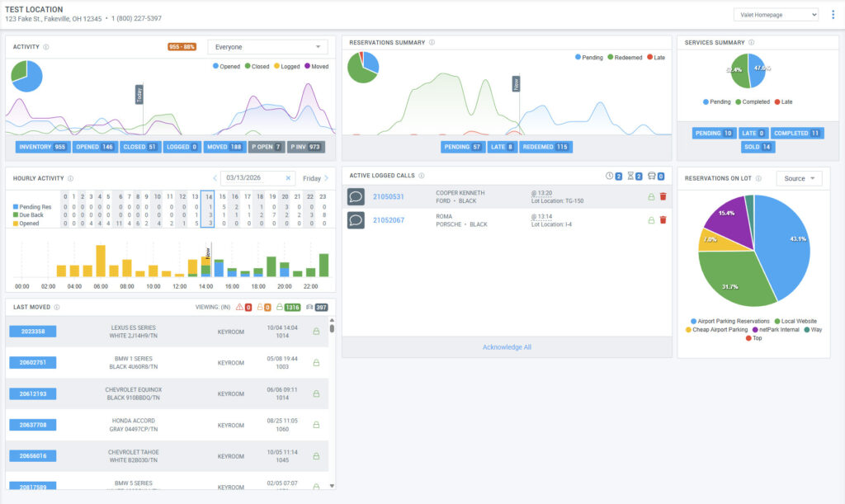Select the INVENTORY 955 stat tab
Viewport: 845px width, 504px height.
click(x=42, y=147)
